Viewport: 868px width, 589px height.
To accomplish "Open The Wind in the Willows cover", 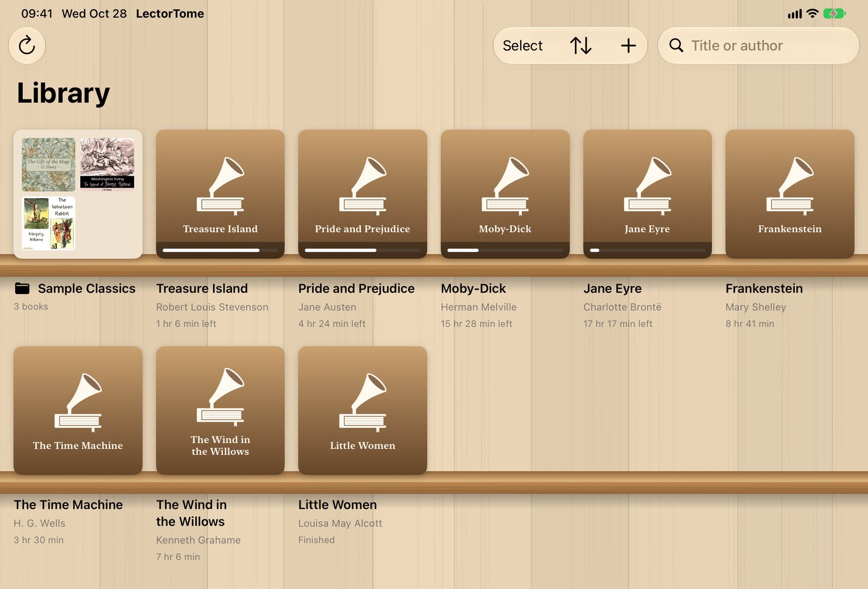I will pyautogui.click(x=220, y=410).
